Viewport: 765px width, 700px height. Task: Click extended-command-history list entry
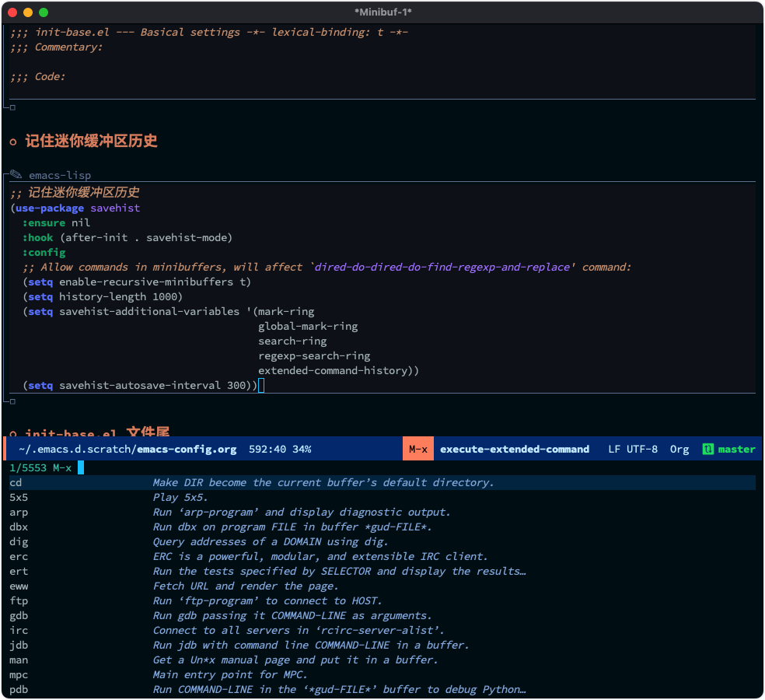click(333, 370)
